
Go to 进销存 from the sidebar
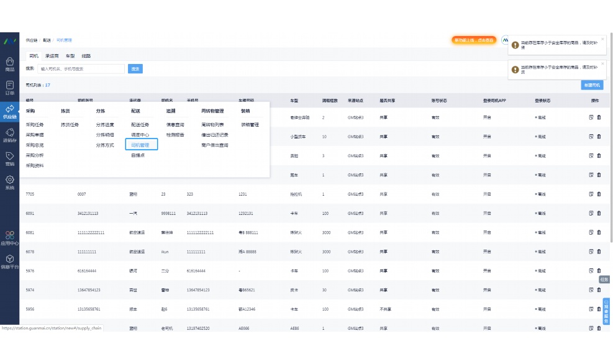click(9, 135)
